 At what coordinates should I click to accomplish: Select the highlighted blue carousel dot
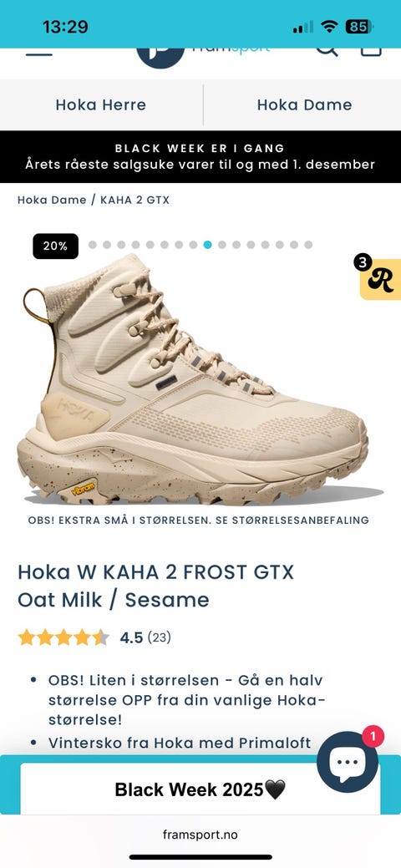pos(208,245)
